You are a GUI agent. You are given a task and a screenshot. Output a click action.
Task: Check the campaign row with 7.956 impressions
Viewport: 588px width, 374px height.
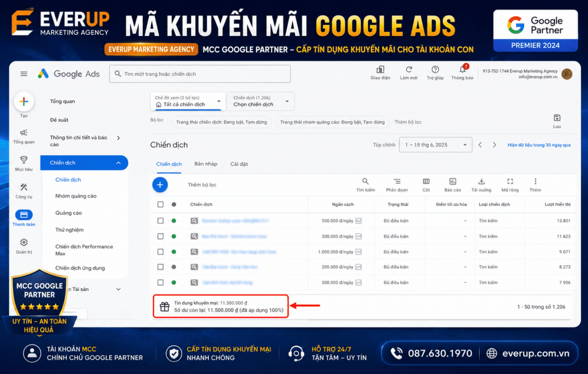[161, 282]
